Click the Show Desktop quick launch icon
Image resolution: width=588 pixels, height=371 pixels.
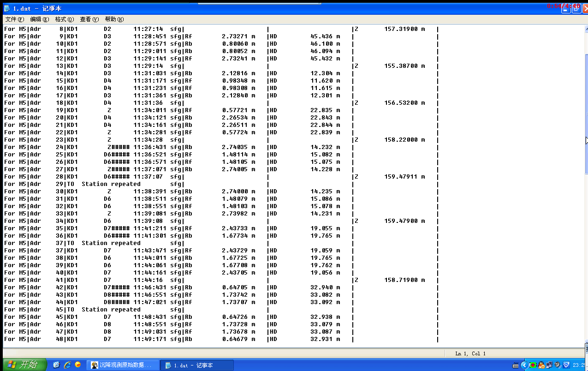[x=56, y=365]
